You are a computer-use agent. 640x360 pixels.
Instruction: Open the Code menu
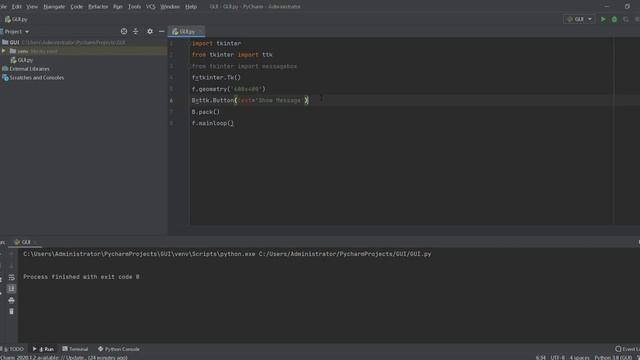pos(77,7)
